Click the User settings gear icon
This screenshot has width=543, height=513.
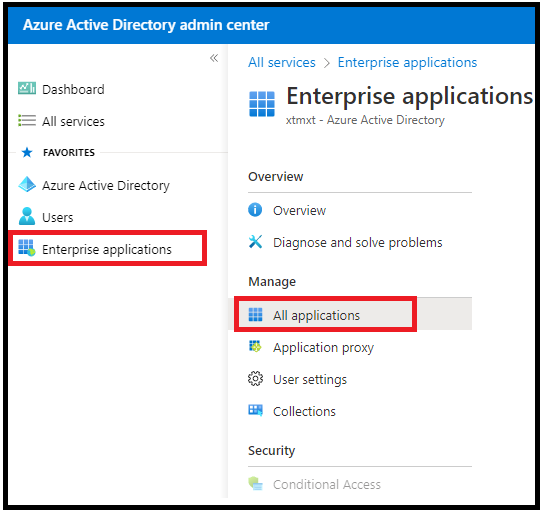tap(256, 379)
